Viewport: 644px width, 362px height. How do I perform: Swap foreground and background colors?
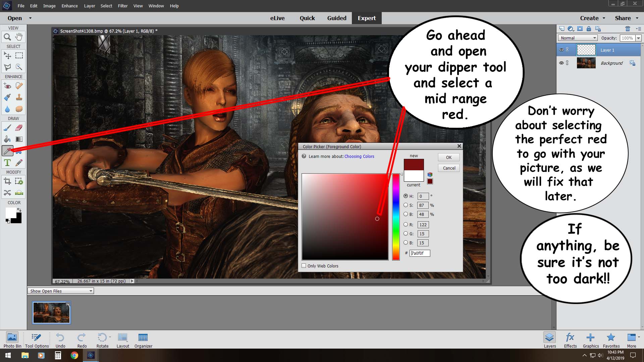click(x=19, y=210)
